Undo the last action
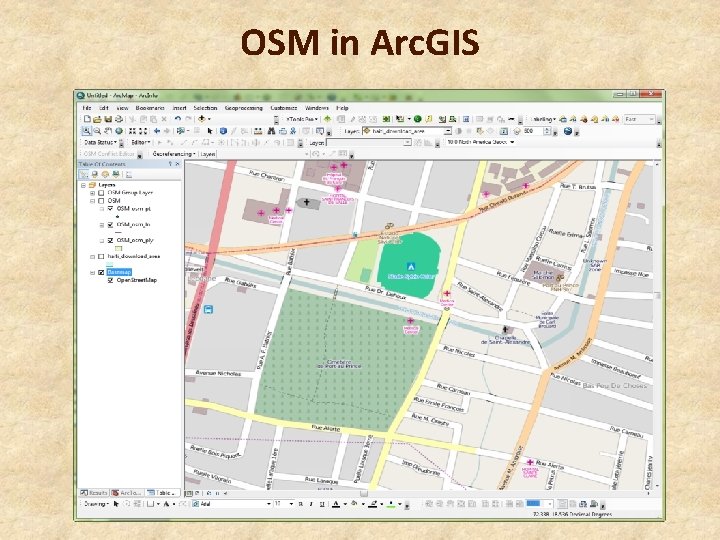Image resolution: width=720 pixels, height=540 pixels. point(177,119)
